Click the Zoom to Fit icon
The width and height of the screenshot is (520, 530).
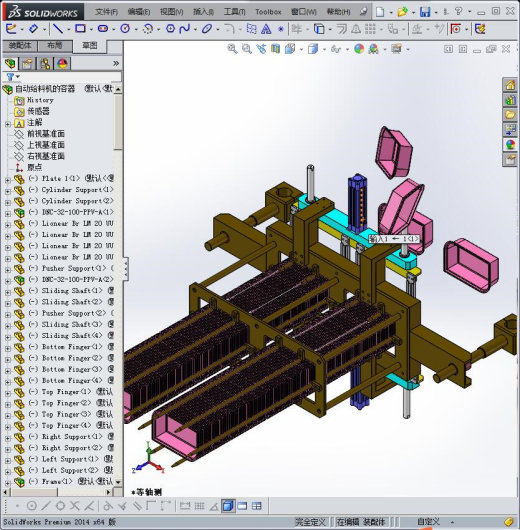[232, 49]
